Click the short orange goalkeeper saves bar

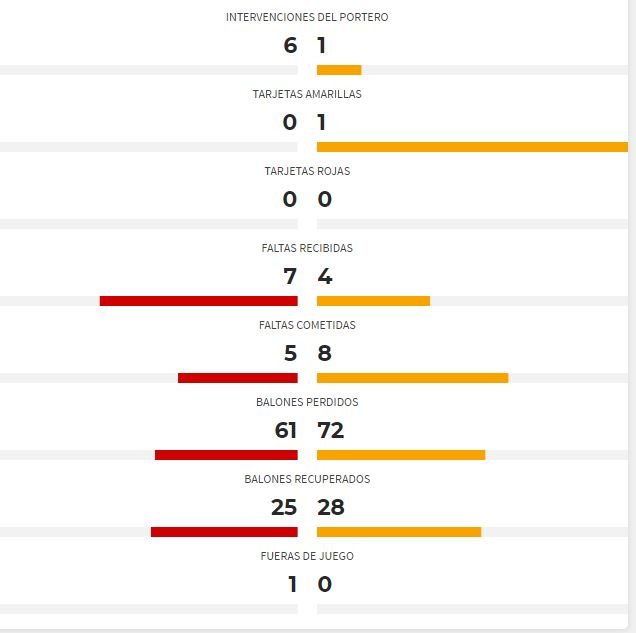click(x=339, y=70)
